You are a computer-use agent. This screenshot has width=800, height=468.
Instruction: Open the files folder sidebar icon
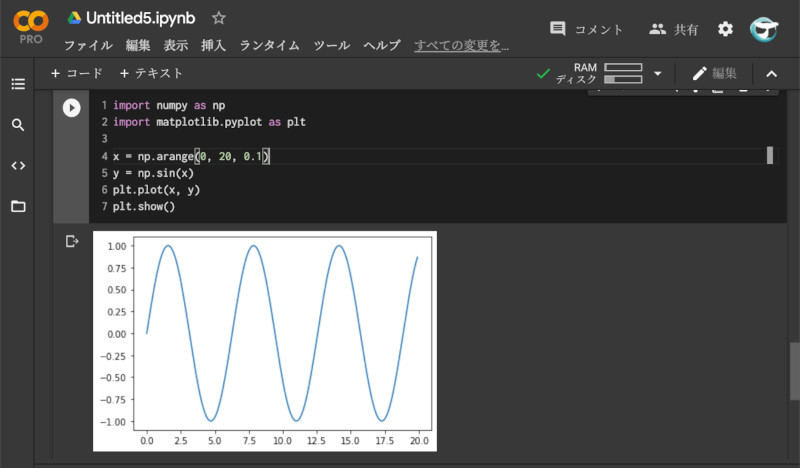point(18,206)
